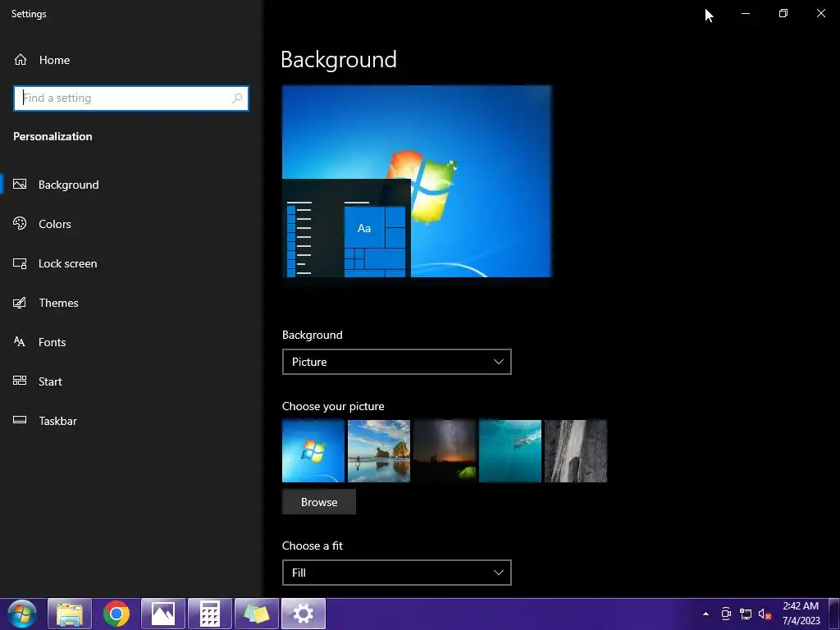Open Sticky Notes taskbar icon
The height and width of the screenshot is (630, 840).
(x=257, y=614)
